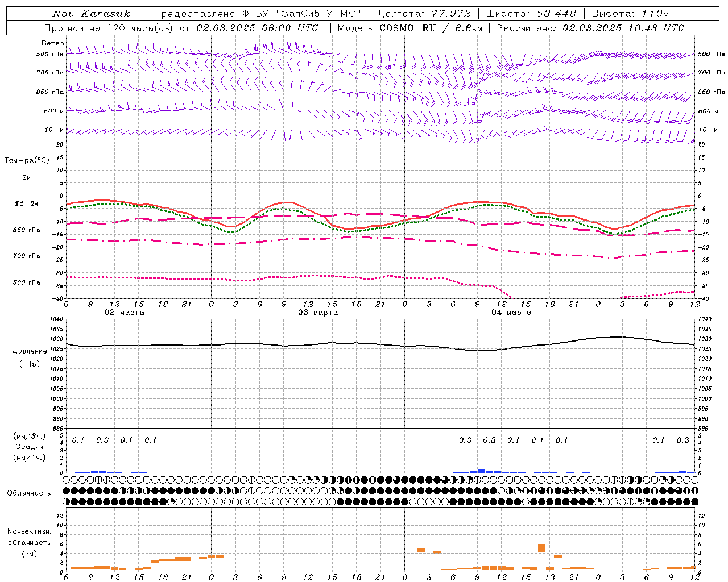Image resolution: width=728 pixels, height=582 pixels.
Task: Click the '0.8' precipitation value
Action: pos(489,440)
